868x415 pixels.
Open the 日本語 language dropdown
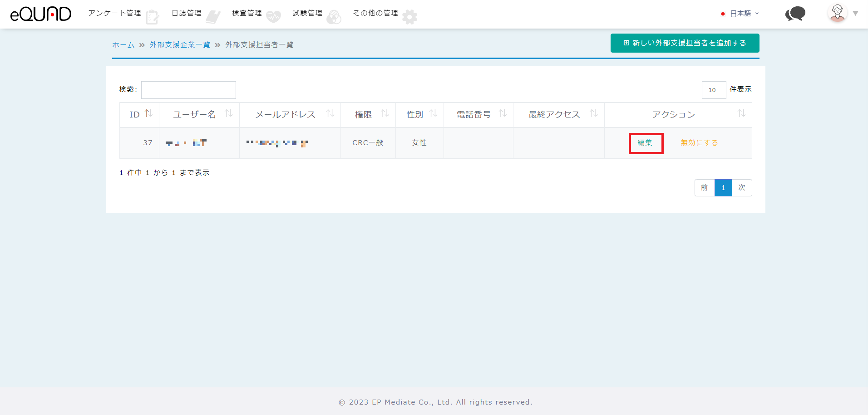click(x=740, y=14)
